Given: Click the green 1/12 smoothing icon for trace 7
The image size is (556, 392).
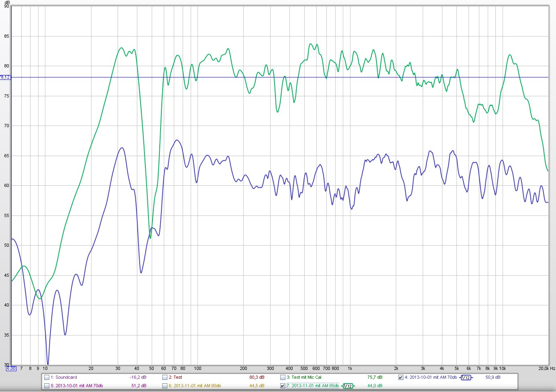Looking at the screenshot, I should point(348,386).
